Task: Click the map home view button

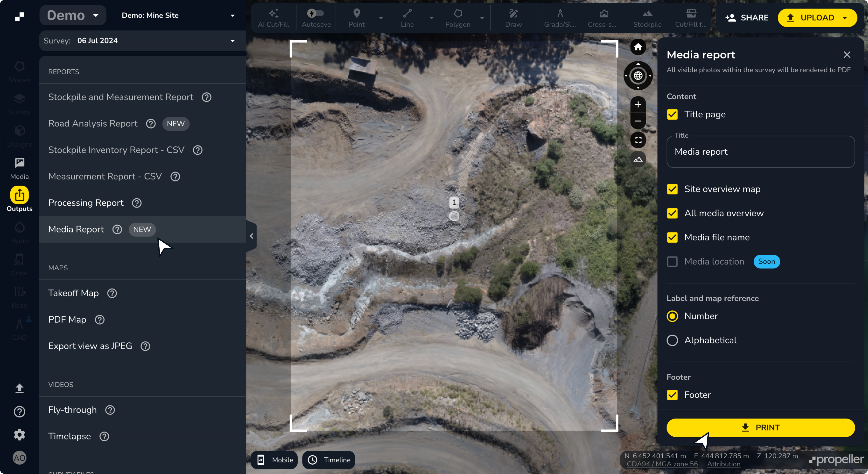Action: click(x=638, y=47)
